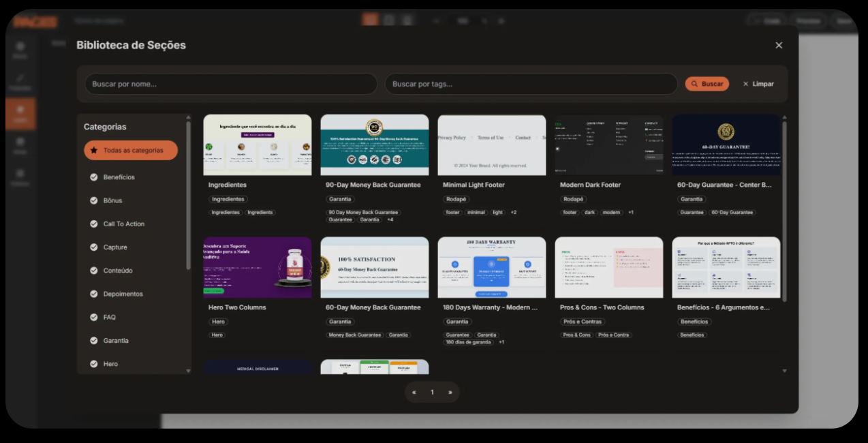Click the Buscar por tags input field
This screenshot has height=443, width=868.
531,84
